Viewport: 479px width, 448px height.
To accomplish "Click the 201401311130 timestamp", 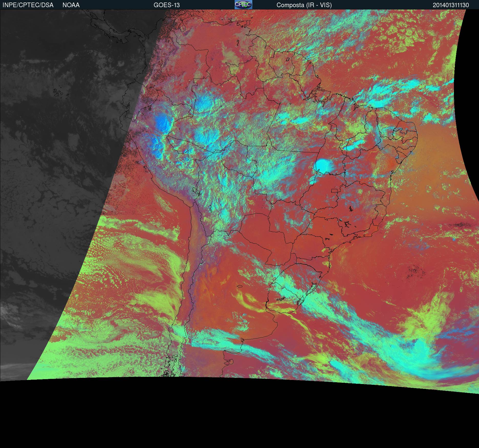I will [x=451, y=5].
